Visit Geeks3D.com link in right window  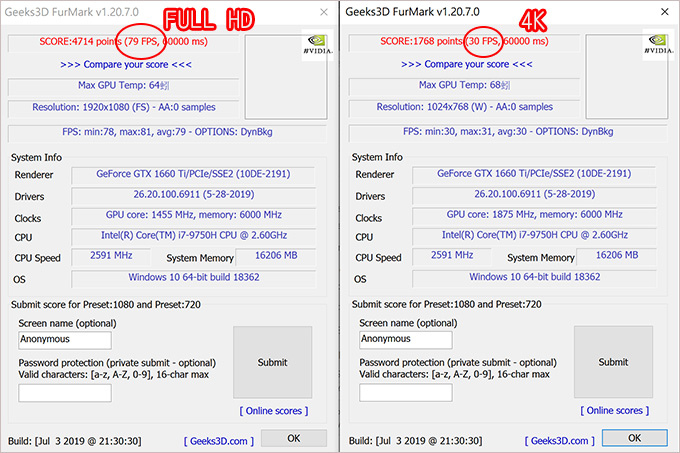coord(559,440)
